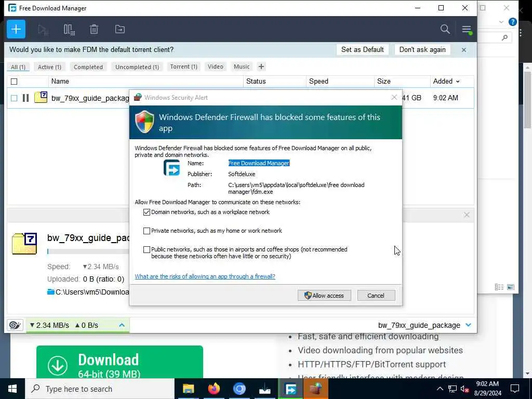
Task: Click the blue help icon in background window
Action: (513, 22)
